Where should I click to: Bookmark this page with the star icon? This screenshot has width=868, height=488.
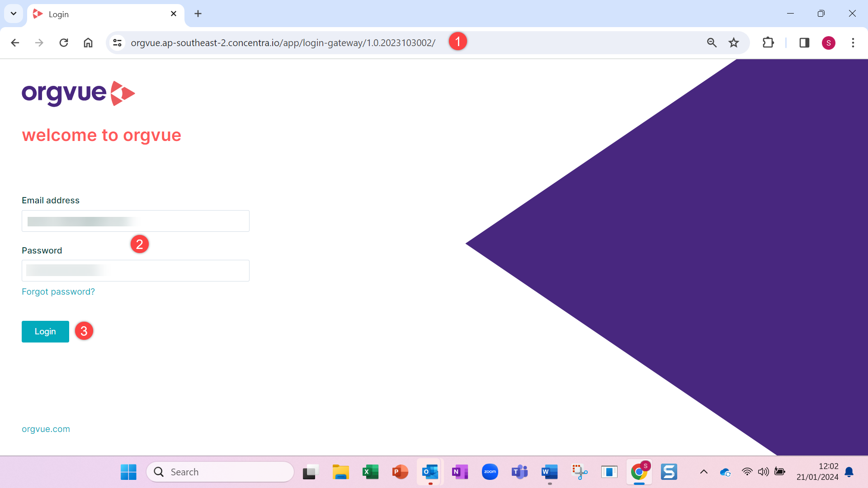(x=734, y=42)
